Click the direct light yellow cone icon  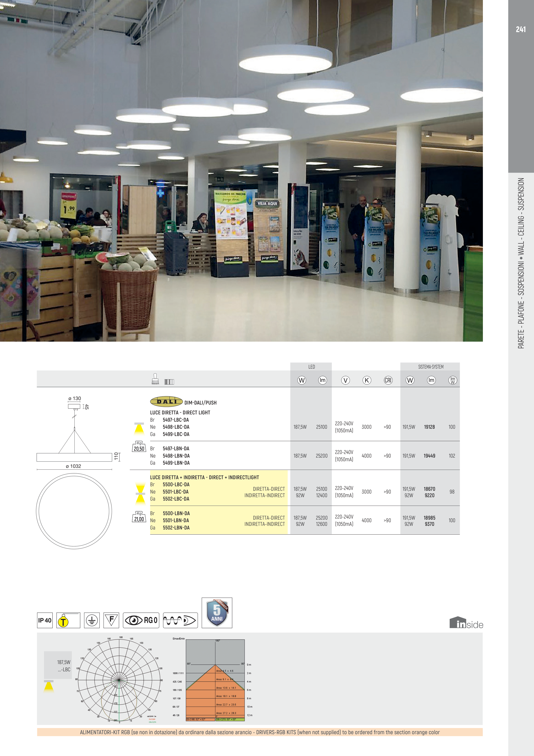pyautogui.click(x=139, y=428)
